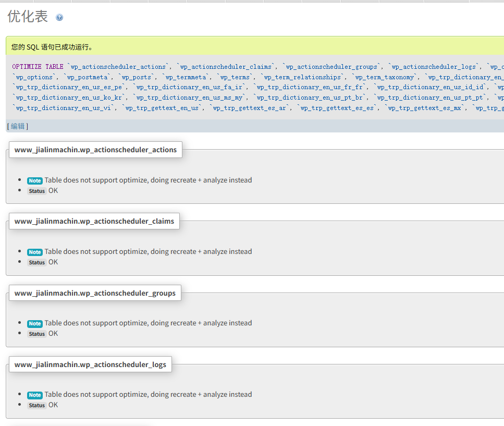Click the 优化表 page heading
The width and height of the screenshot is (504, 426).
(x=28, y=17)
